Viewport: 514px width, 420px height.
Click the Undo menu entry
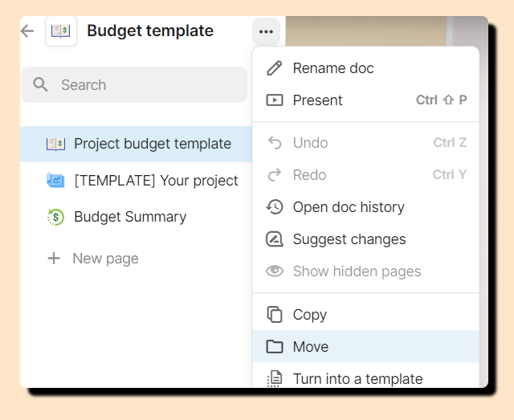pos(310,143)
